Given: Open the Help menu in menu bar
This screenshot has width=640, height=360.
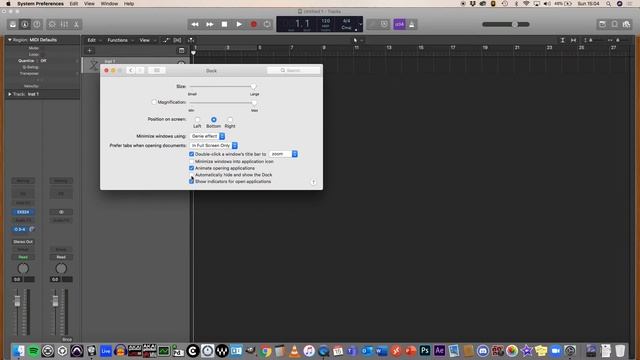Looking at the screenshot, I should click(x=129, y=4).
